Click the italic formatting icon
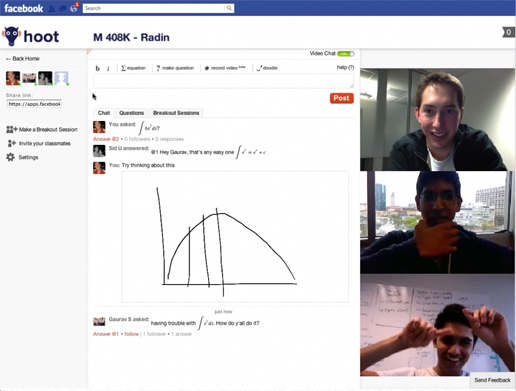 point(108,68)
